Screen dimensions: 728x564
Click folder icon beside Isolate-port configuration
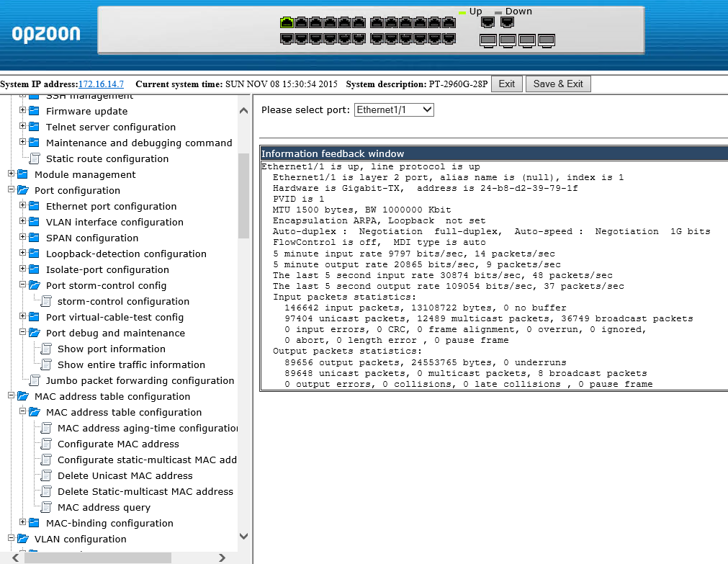[34, 269]
